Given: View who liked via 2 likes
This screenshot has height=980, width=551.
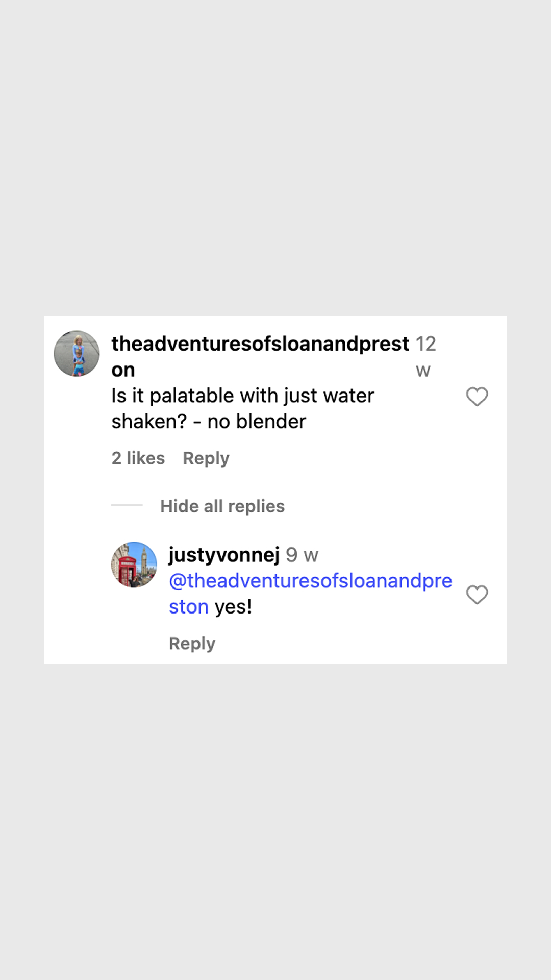Looking at the screenshot, I should click(x=138, y=458).
